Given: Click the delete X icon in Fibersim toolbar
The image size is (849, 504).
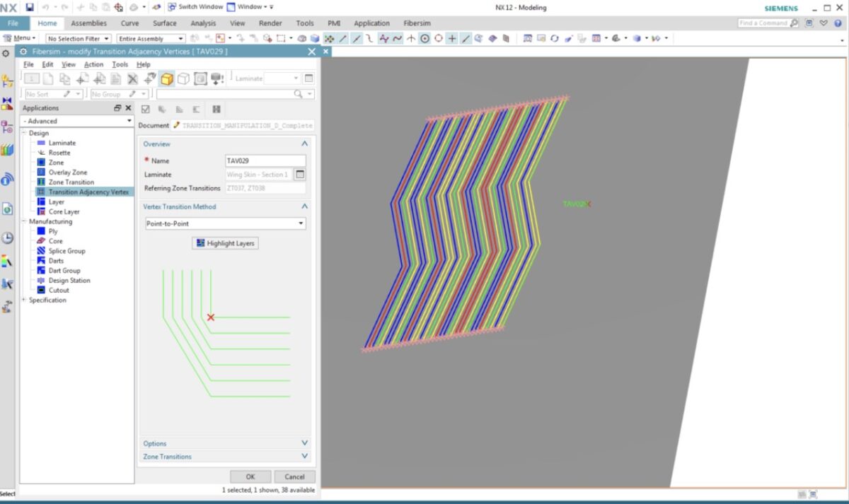Looking at the screenshot, I should tap(132, 78).
